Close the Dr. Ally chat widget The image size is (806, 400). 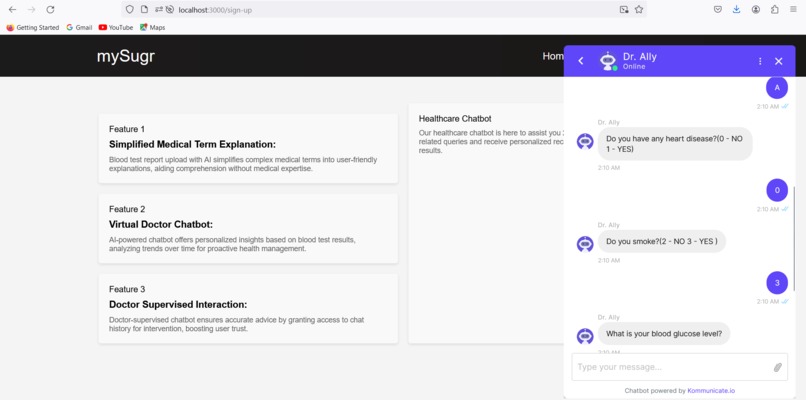(x=778, y=61)
